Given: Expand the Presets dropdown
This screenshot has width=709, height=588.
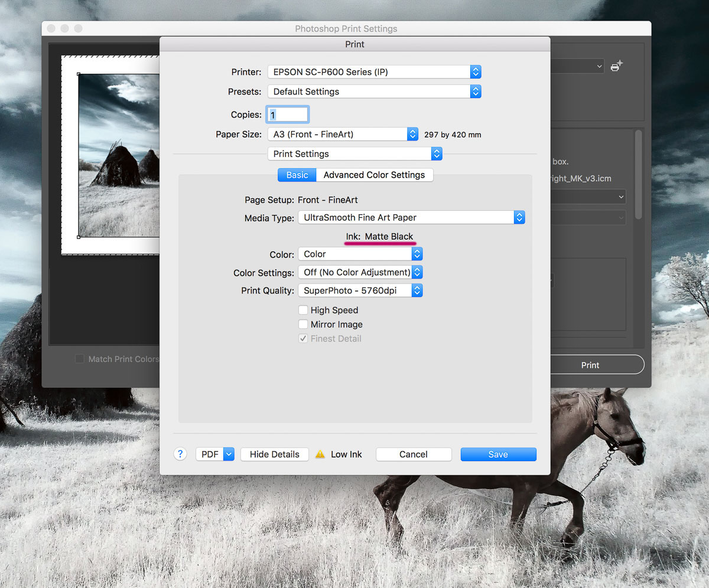Looking at the screenshot, I should click(x=374, y=92).
